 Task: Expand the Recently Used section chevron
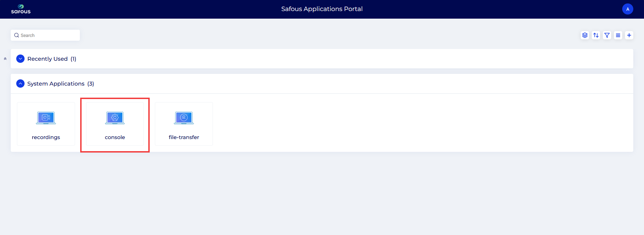click(20, 59)
